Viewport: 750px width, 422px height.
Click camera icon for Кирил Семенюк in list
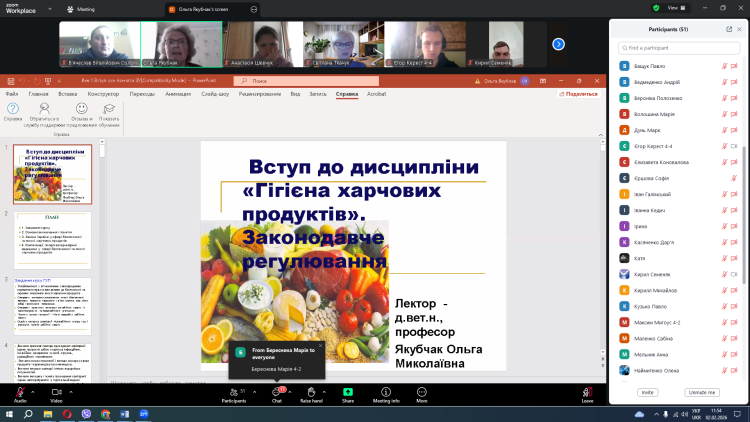pos(734,274)
